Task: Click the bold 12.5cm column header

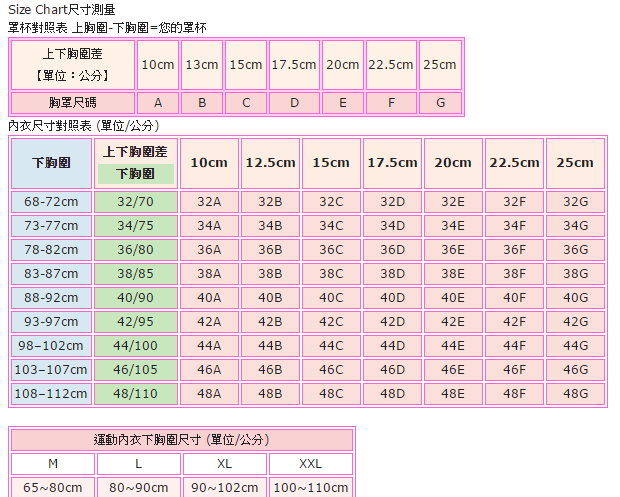Action: [x=270, y=163]
